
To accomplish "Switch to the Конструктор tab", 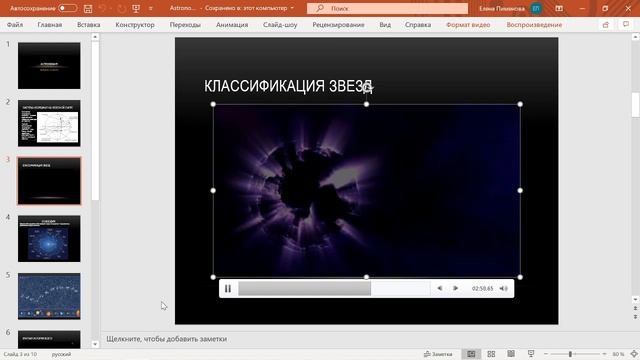I will (135, 25).
